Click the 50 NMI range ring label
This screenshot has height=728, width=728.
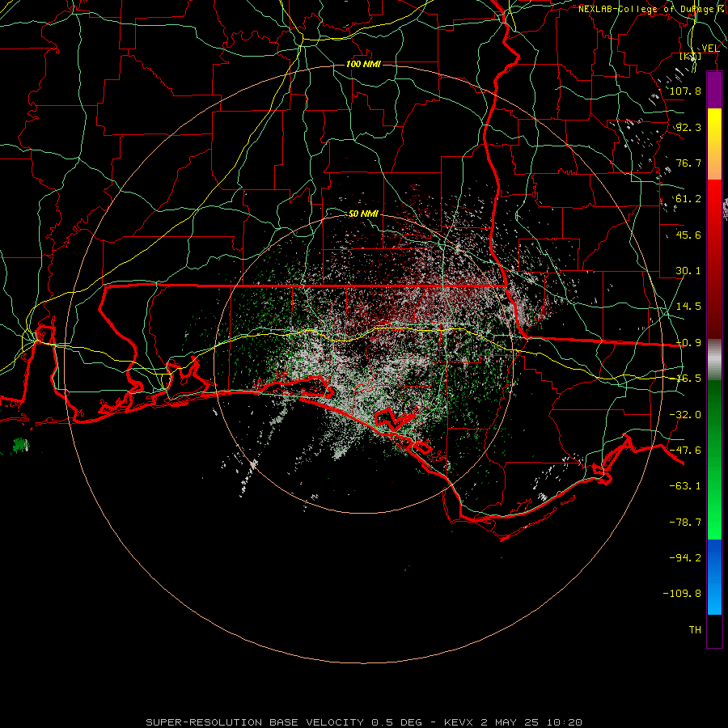[363, 214]
